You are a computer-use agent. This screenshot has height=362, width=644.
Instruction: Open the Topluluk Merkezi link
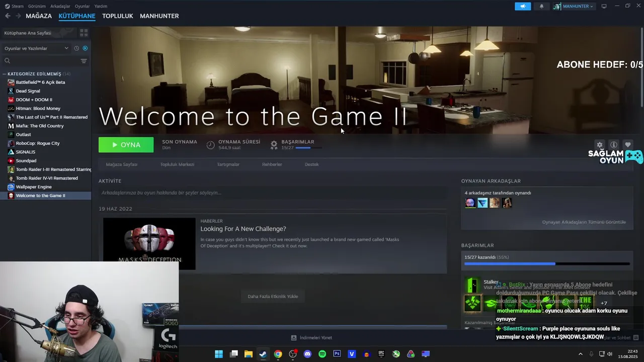point(177,164)
